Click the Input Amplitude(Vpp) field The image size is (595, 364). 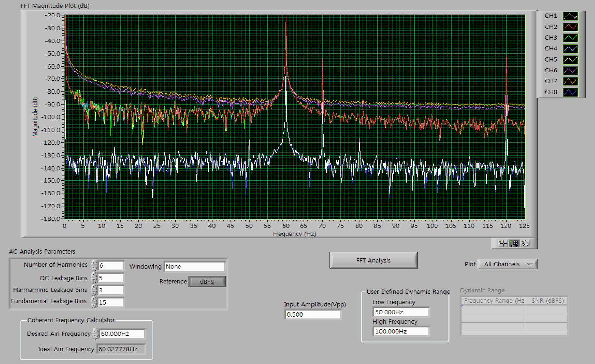[x=312, y=314]
